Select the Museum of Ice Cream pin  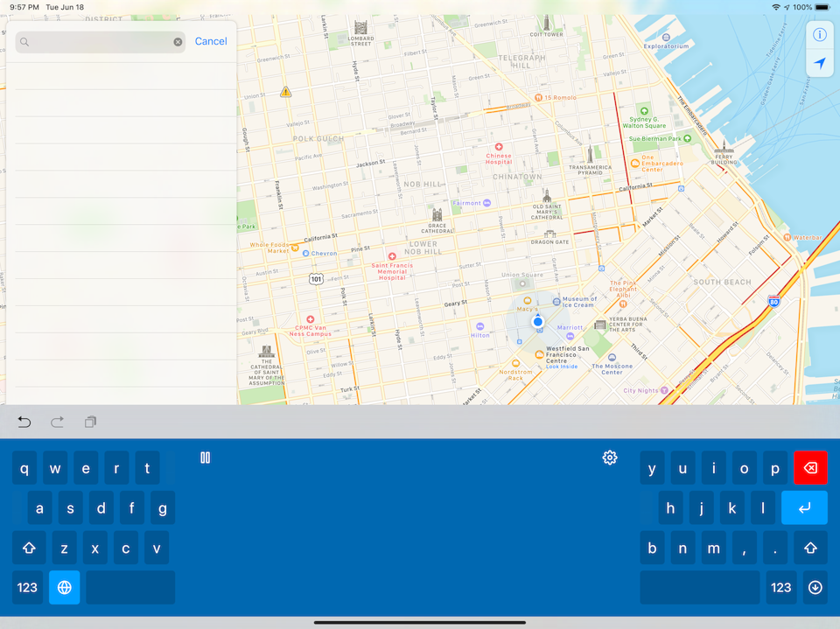pyautogui.click(x=556, y=302)
